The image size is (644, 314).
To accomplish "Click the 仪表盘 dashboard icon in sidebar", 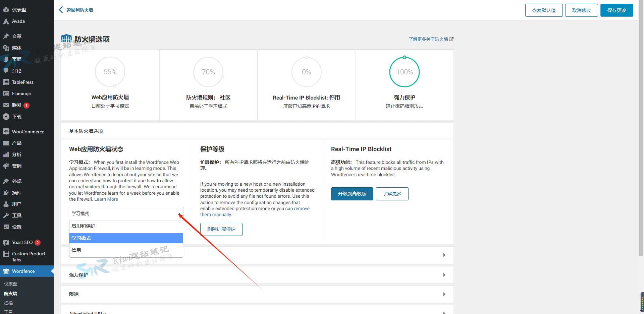I will [6, 10].
